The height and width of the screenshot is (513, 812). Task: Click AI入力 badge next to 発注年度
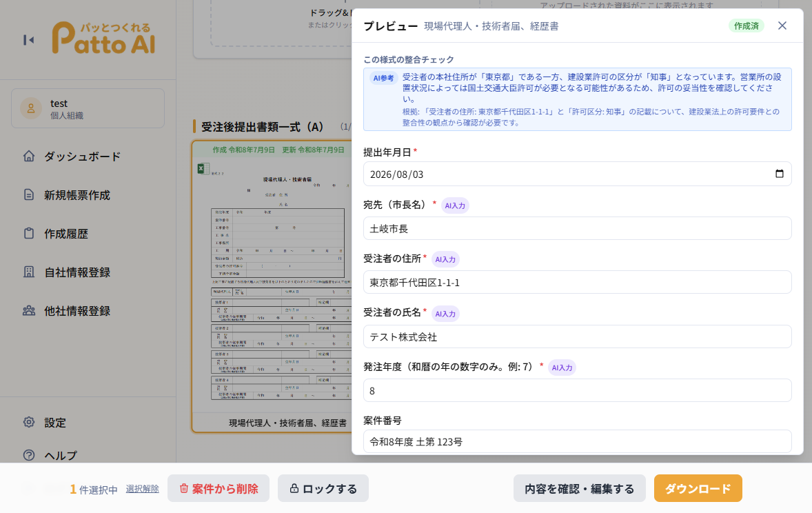(x=562, y=368)
